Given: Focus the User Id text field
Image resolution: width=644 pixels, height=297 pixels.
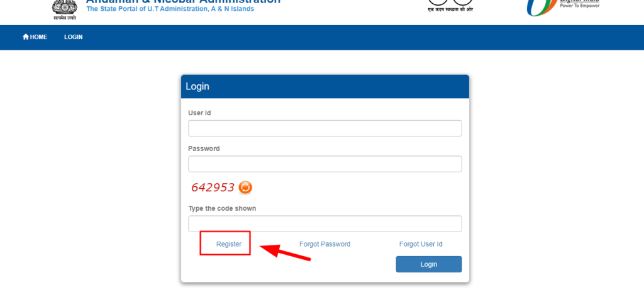Looking at the screenshot, I should (x=325, y=128).
